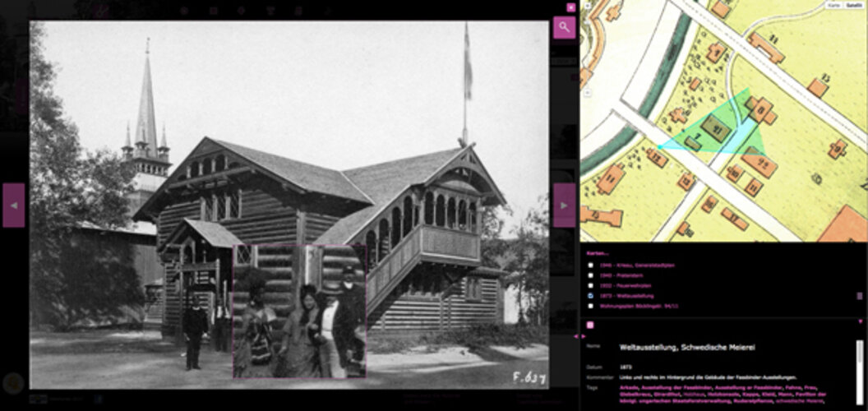Close the photo viewer overlay
This screenshot has width=868, height=411.
570,7
